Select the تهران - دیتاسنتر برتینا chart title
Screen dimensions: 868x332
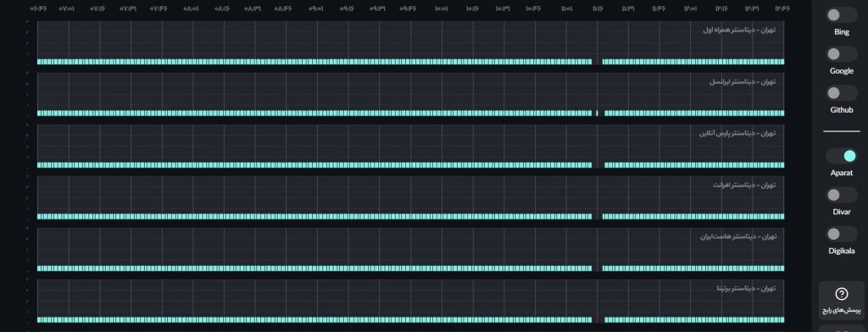point(746,288)
